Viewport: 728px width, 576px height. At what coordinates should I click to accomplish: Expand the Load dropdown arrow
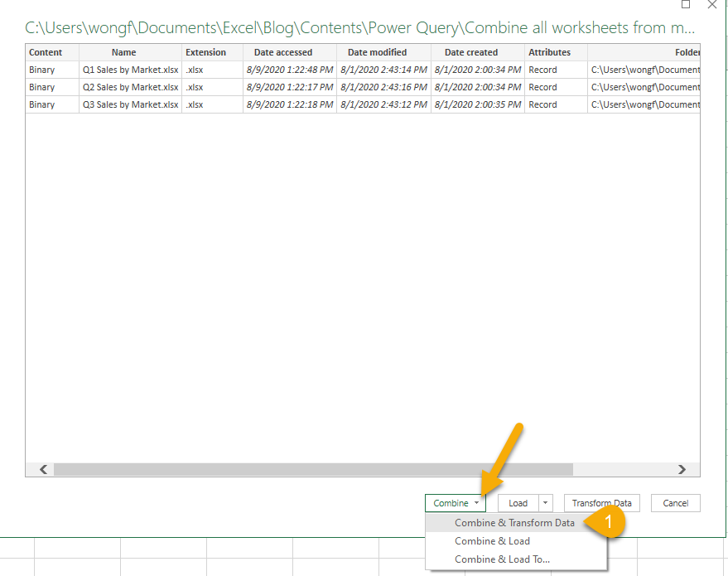coord(545,503)
